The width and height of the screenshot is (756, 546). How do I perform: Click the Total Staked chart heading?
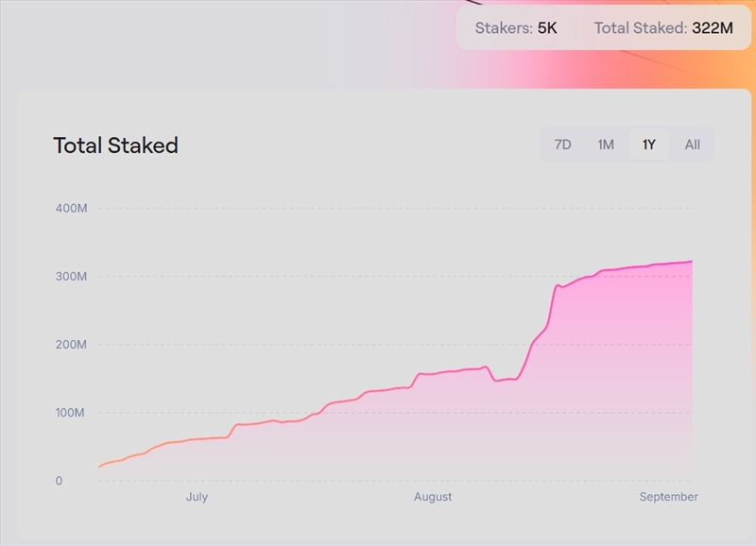115,145
